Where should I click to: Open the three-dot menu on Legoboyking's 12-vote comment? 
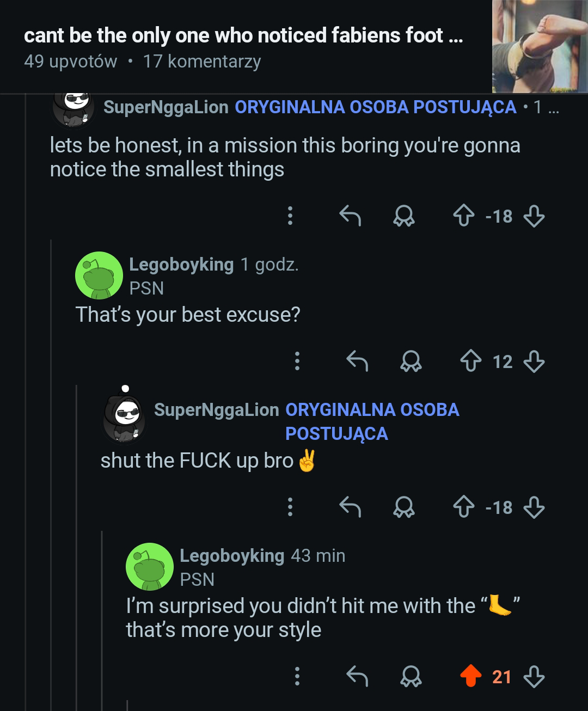(x=297, y=360)
